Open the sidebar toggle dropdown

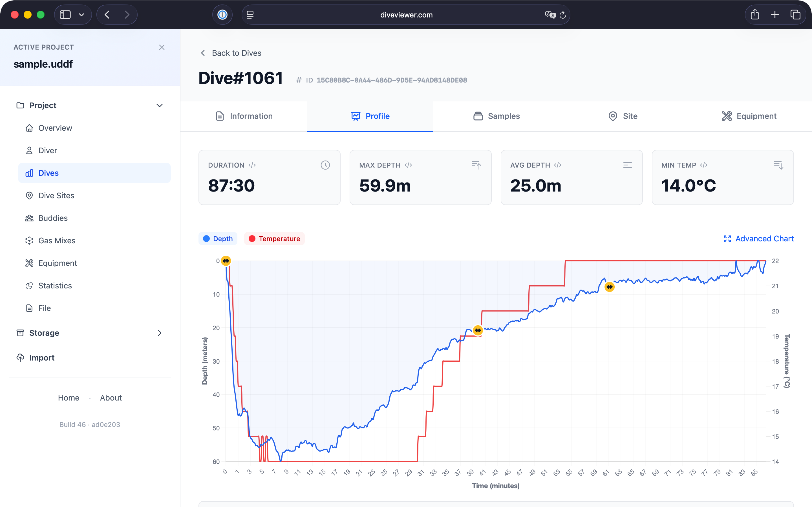(81, 14)
